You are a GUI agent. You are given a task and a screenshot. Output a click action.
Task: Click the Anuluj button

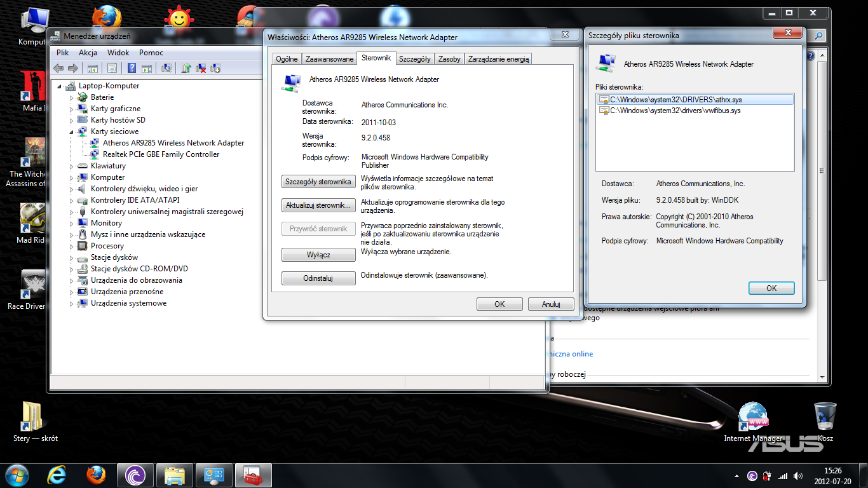click(x=551, y=304)
